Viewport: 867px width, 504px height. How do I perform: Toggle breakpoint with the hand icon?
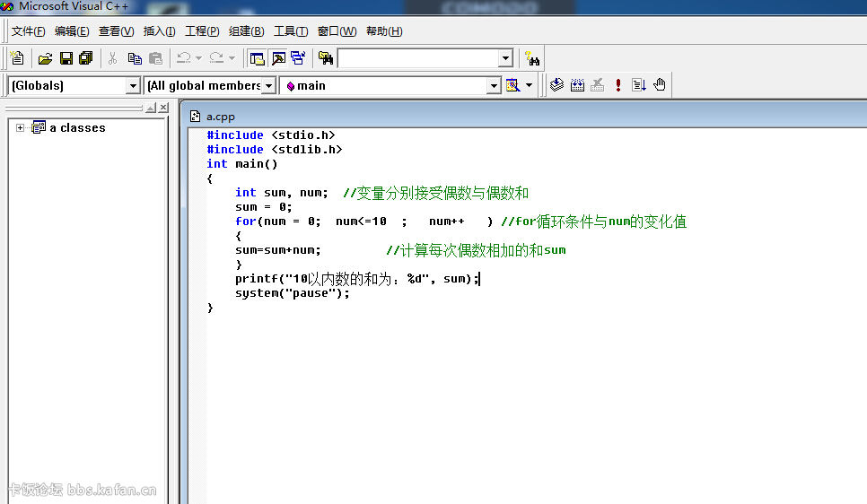pyautogui.click(x=659, y=85)
